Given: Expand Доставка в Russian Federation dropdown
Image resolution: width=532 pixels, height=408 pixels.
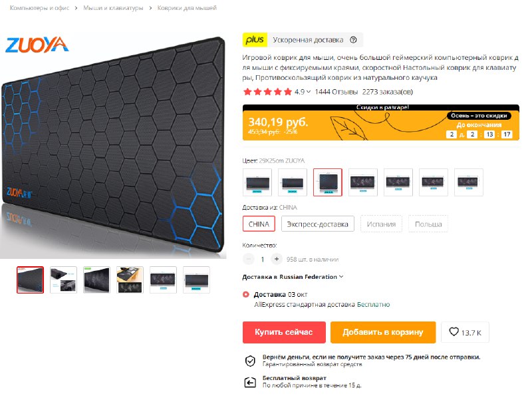Looking at the screenshot, I should (x=293, y=277).
